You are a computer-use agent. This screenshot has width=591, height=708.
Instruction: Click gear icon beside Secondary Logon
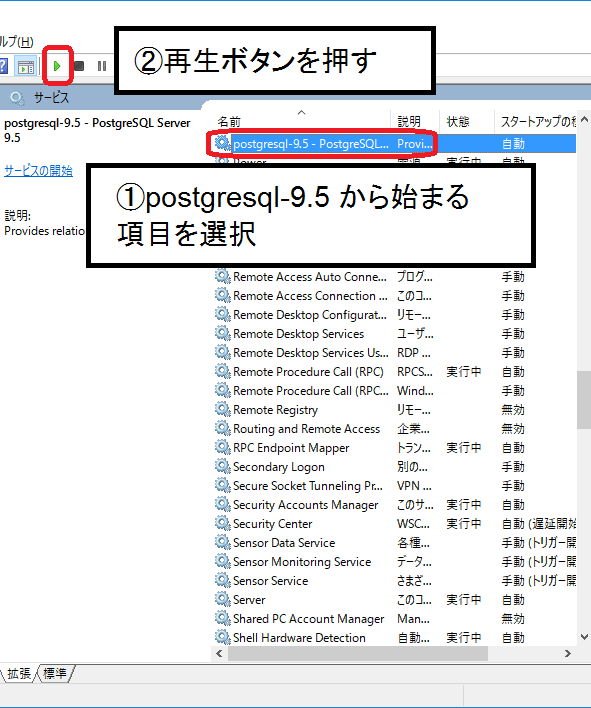(222, 466)
